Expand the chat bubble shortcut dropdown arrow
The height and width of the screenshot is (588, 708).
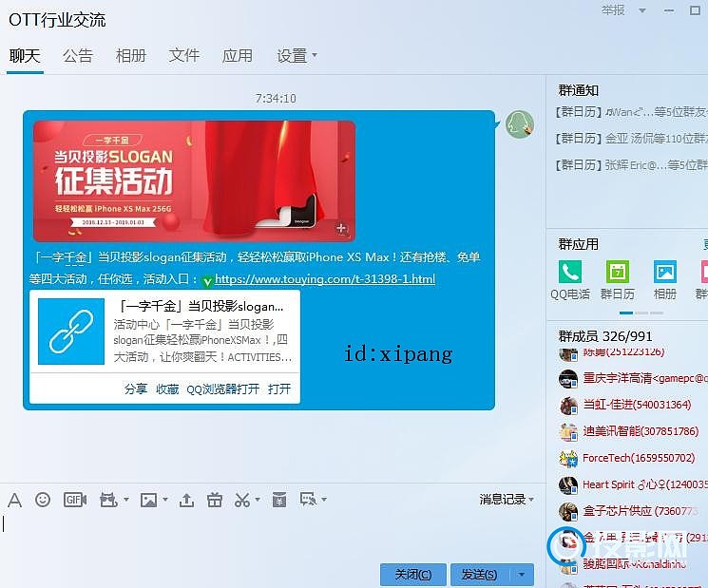(x=324, y=499)
